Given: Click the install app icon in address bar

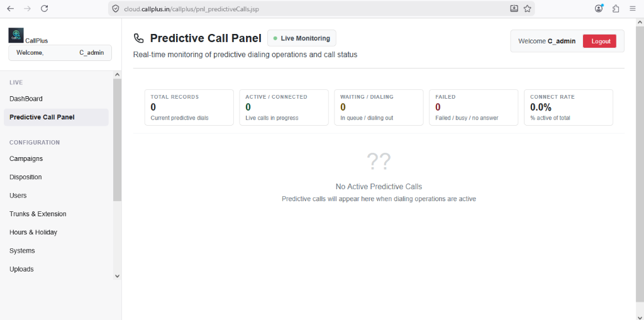Looking at the screenshot, I should click(x=514, y=8).
